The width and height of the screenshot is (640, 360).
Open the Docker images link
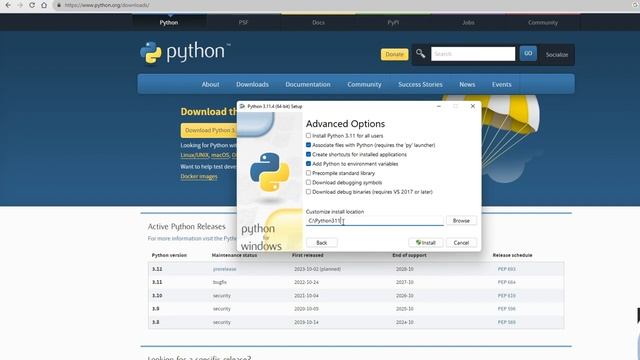point(199,176)
